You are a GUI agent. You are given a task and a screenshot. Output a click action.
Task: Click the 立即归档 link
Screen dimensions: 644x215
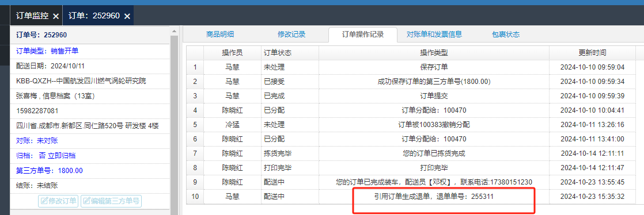pos(62,156)
